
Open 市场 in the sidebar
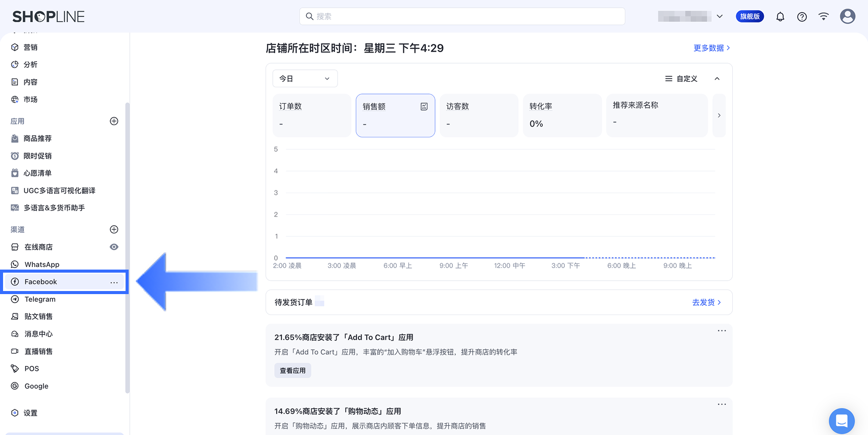coord(31,100)
